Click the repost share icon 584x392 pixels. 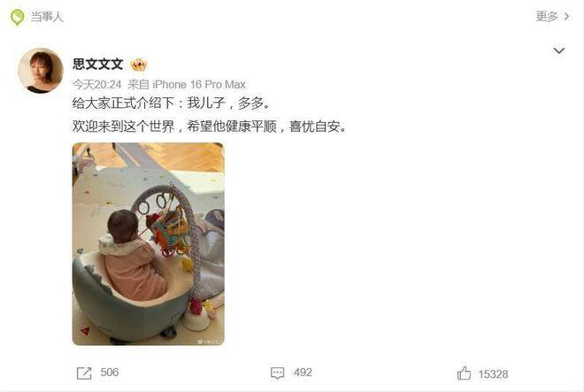coord(84,373)
